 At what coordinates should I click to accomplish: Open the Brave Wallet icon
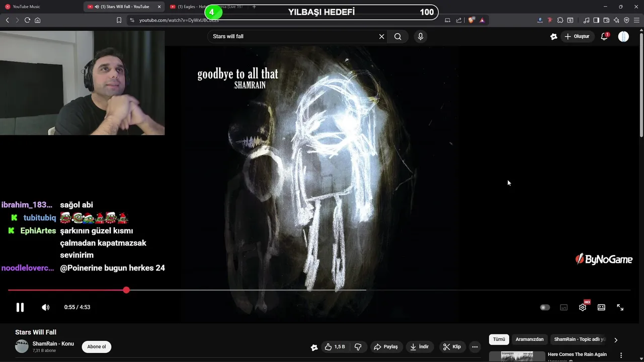tap(606, 20)
